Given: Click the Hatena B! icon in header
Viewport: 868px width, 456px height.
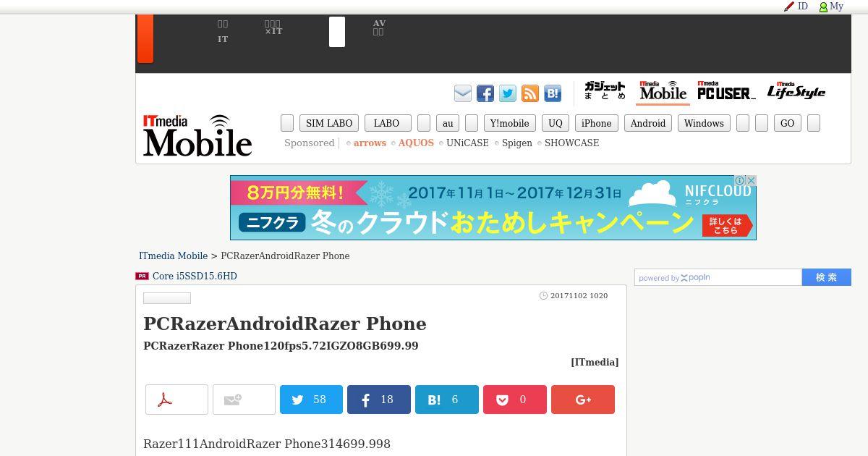Looking at the screenshot, I should pos(553,93).
